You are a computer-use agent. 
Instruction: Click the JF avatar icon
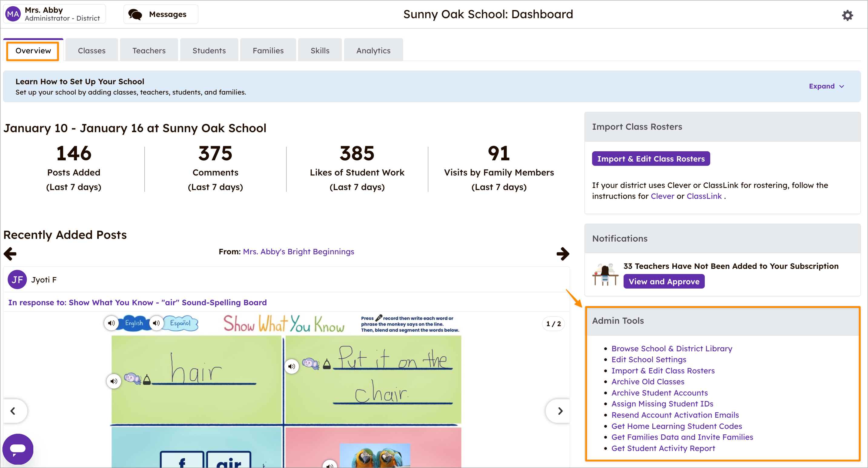(17, 279)
